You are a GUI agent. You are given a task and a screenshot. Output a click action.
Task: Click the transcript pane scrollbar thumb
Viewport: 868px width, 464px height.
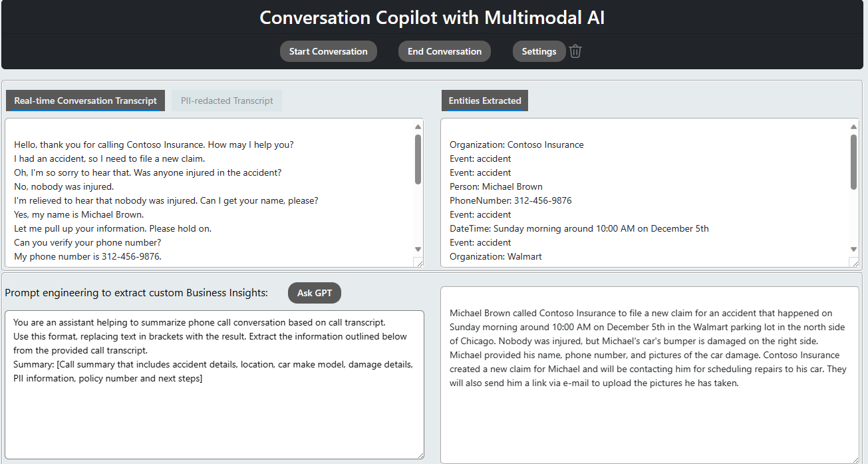pyautogui.click(x=418, y=159)
